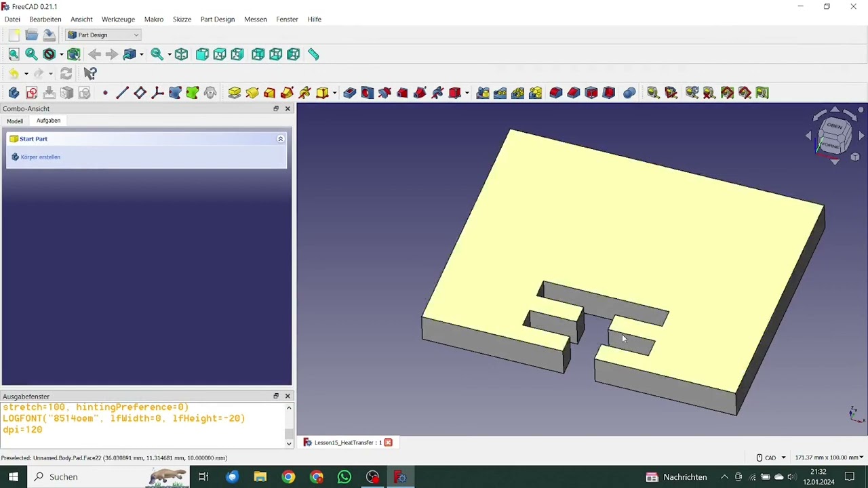Screen dimensions: 868x488
Task: Create a datum line
Action: click(x=122, y=93)
